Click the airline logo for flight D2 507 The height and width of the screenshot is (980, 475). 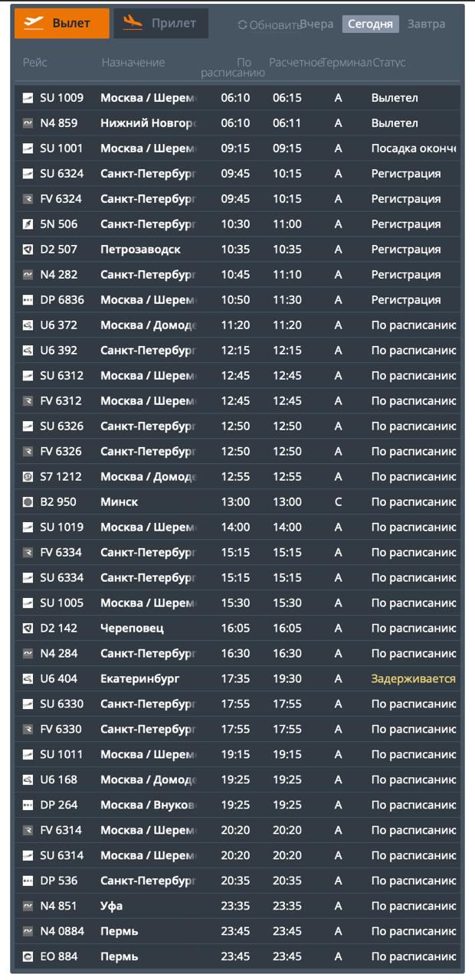(28, 250)
